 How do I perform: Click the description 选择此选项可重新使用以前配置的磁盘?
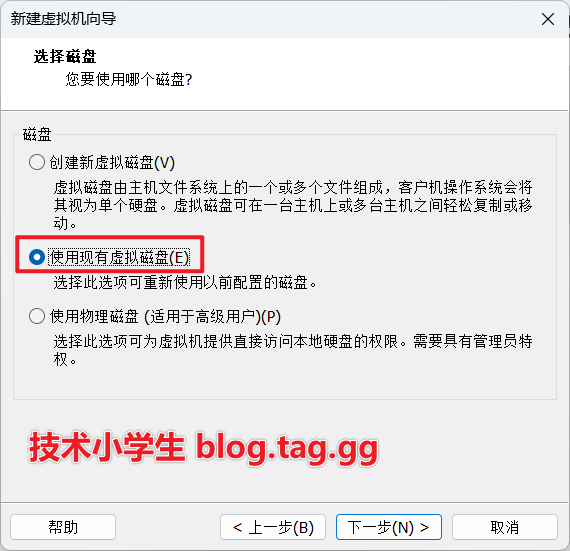[x=185, y=282]
